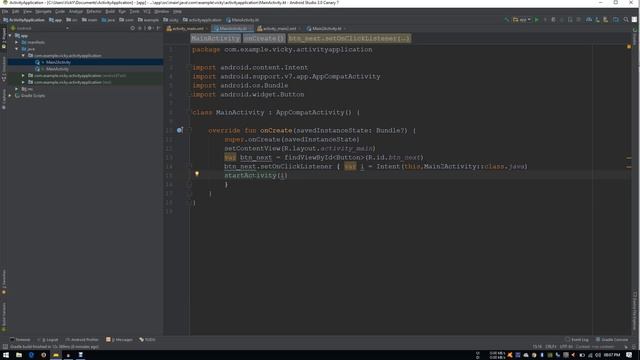The width and height of the screenshot is (640, 360).
Task: Click the SDK Manager toolbar icon
Action: click(606, 20)
